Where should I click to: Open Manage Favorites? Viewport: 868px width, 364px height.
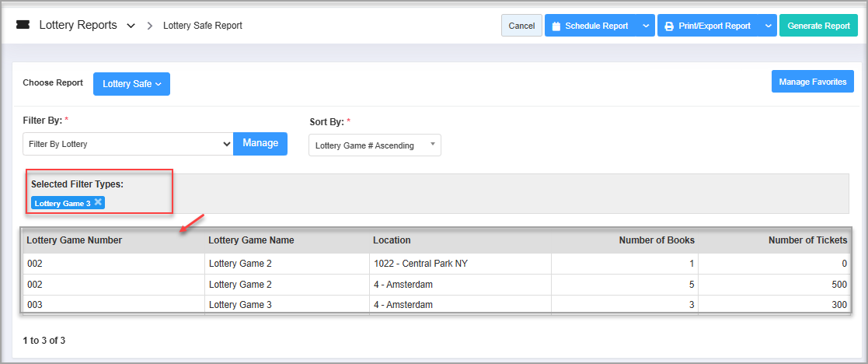[813, 82]
